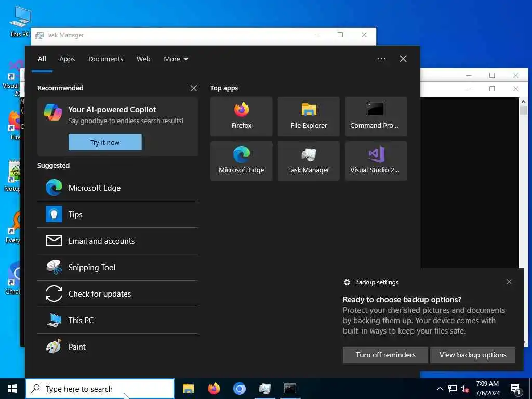Viewport: 532px width, 399px height.
Task: Open the notification center icon
Action: [515, 389]
